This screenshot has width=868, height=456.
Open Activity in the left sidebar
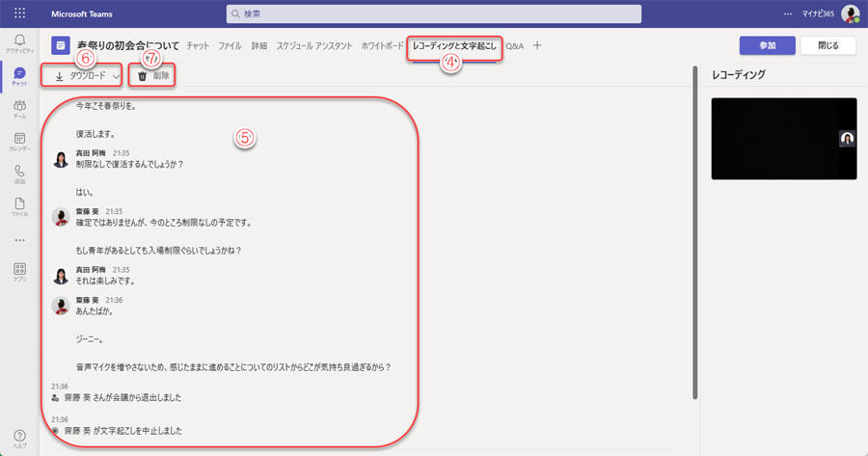coord(19,43)
